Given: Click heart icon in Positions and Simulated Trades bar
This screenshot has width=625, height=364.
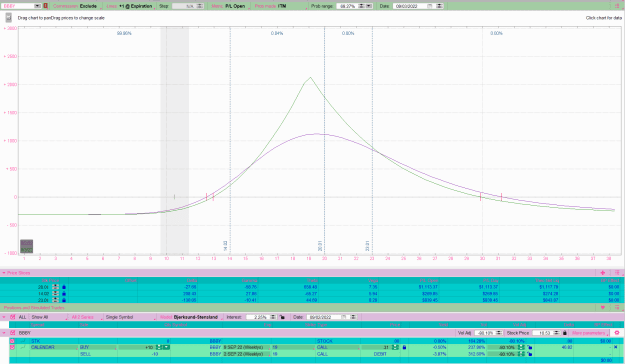Looking at the screenshot, I should coord(603,308).
